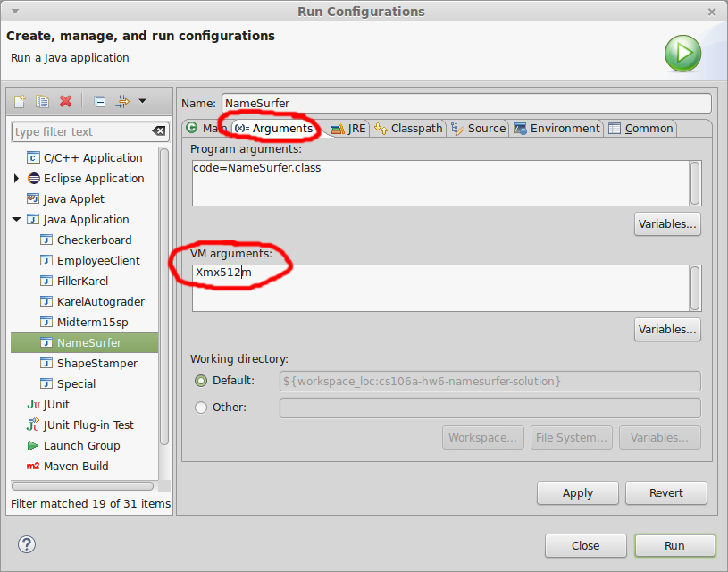This screenshot has height=572, width=728.
Task: Switch to the Classpath tab
Action: 409,129
